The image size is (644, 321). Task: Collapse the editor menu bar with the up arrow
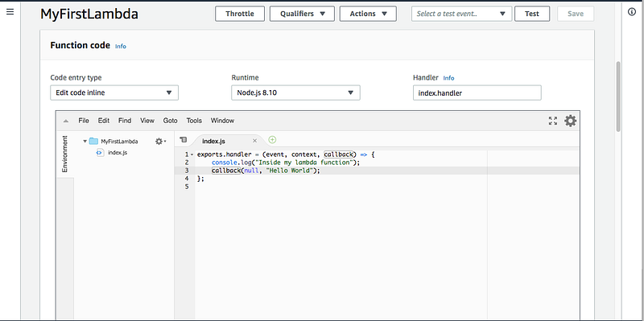click(66, 121)
